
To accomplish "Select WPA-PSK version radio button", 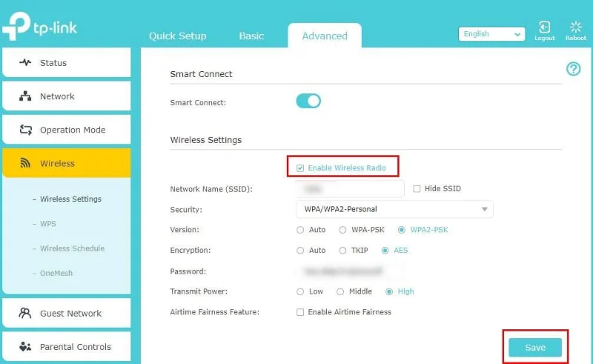I will 342,230.
